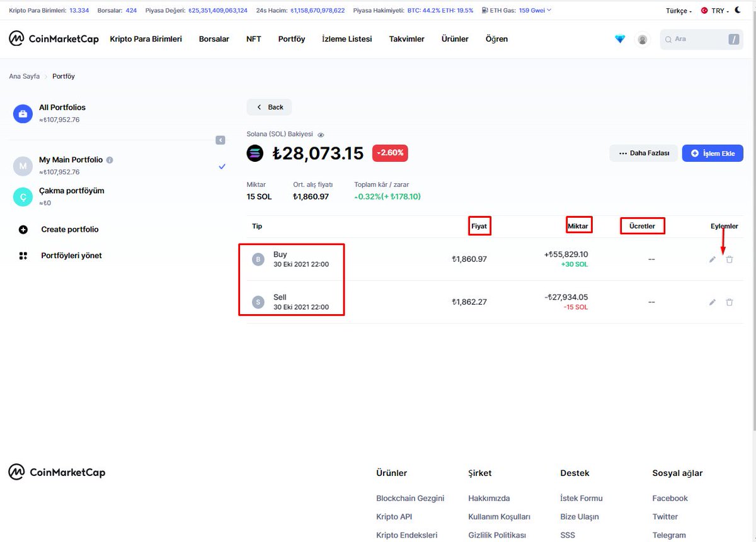Click the +30 SOL amount
The width and height of the screenshot is (756, 542).
(575, 264)
